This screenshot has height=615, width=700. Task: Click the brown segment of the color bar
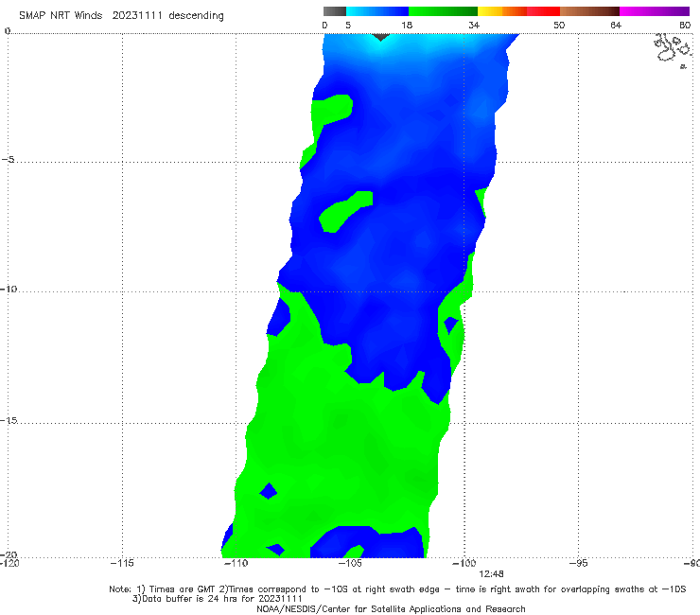tap(589, 11)
